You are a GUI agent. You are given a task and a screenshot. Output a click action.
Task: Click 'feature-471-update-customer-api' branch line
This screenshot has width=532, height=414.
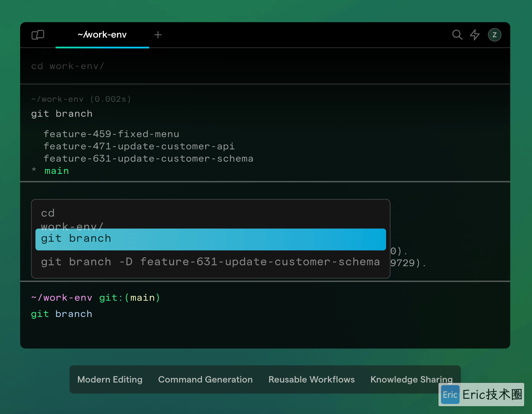(x=139, y=146)
